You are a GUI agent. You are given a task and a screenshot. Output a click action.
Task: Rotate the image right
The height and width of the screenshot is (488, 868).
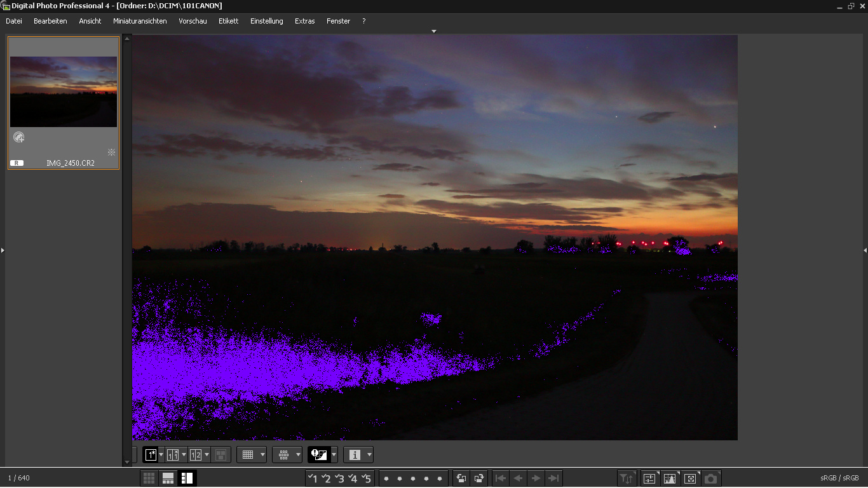coord(479,478)
